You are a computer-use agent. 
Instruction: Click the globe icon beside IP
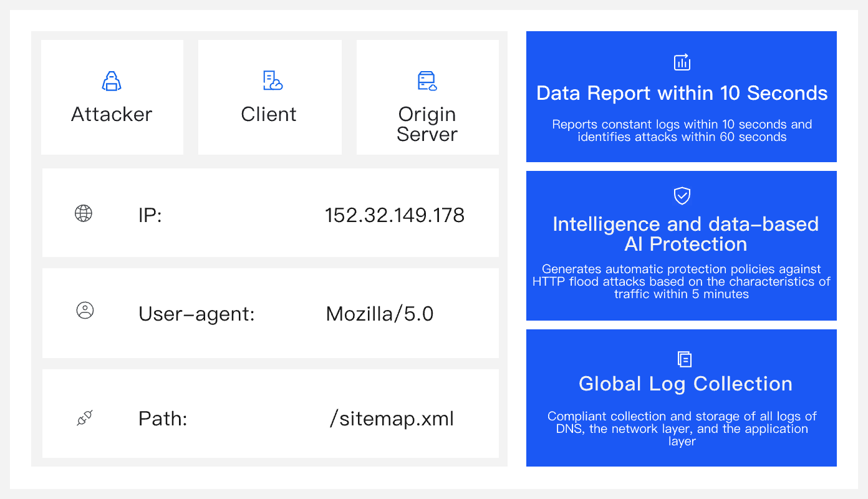pos(84,213)
